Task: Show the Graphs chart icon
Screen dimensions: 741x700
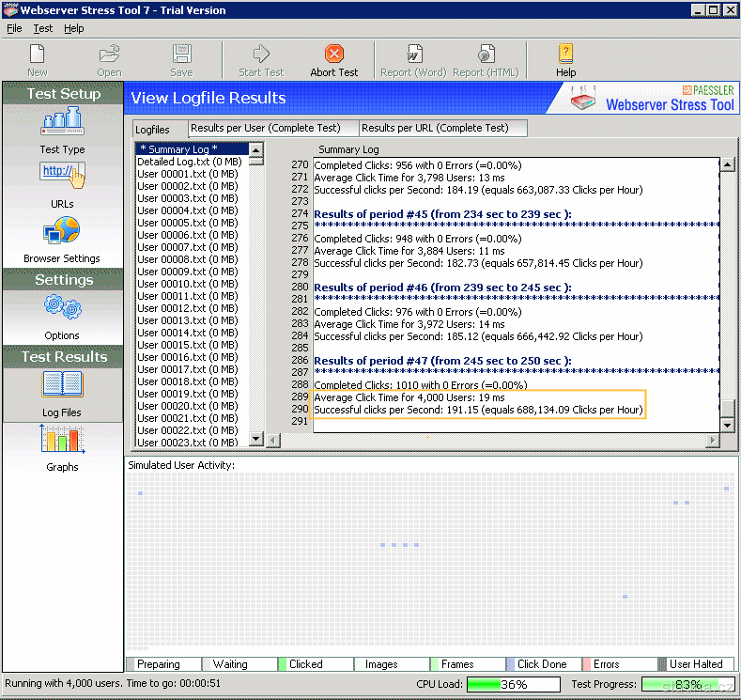Action: (62, 440)
